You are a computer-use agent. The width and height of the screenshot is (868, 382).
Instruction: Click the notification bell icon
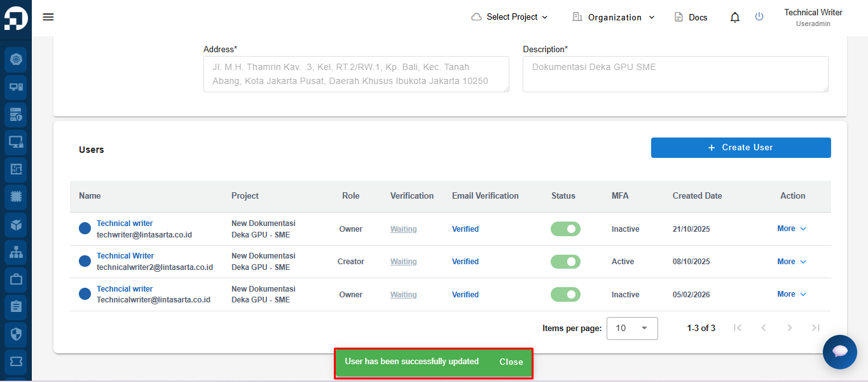click(x=734, y=17)
